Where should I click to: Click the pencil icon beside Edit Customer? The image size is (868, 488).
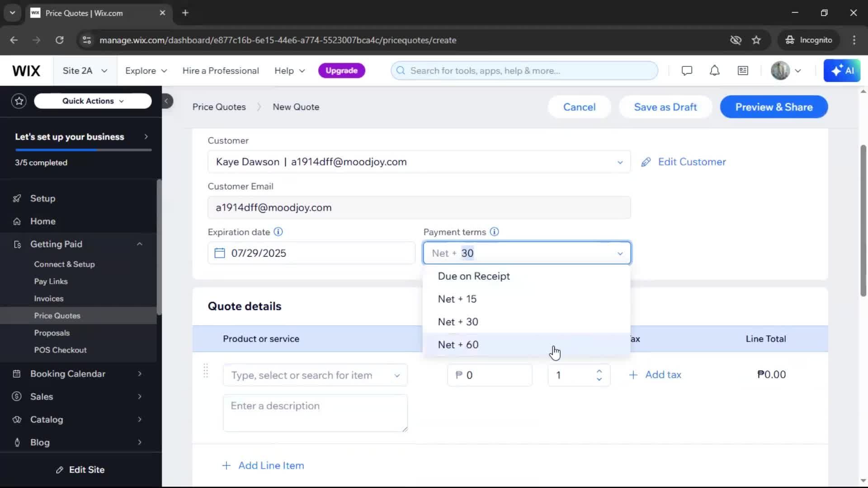click(x=646, y=162)
